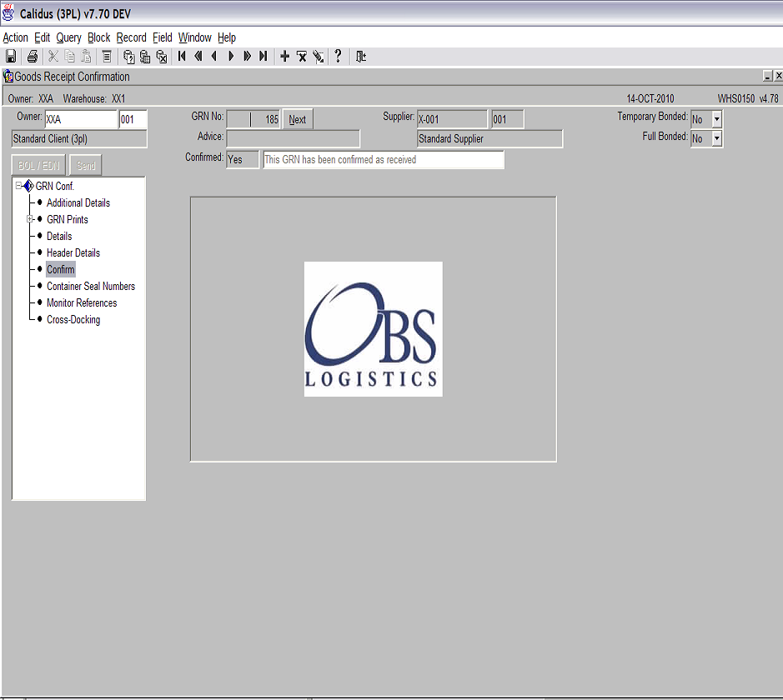Click the BOL / EDN button
Viewport: 783px width, 700px height.
pos(38,165)
